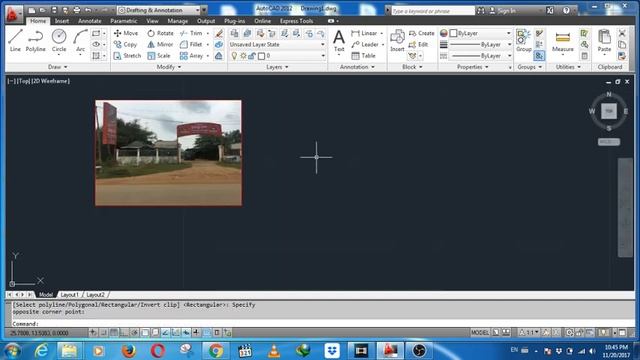Screen dimensions: 640x360
Task: Select the Linear dimension tool
Action: (x=364, y=33)
